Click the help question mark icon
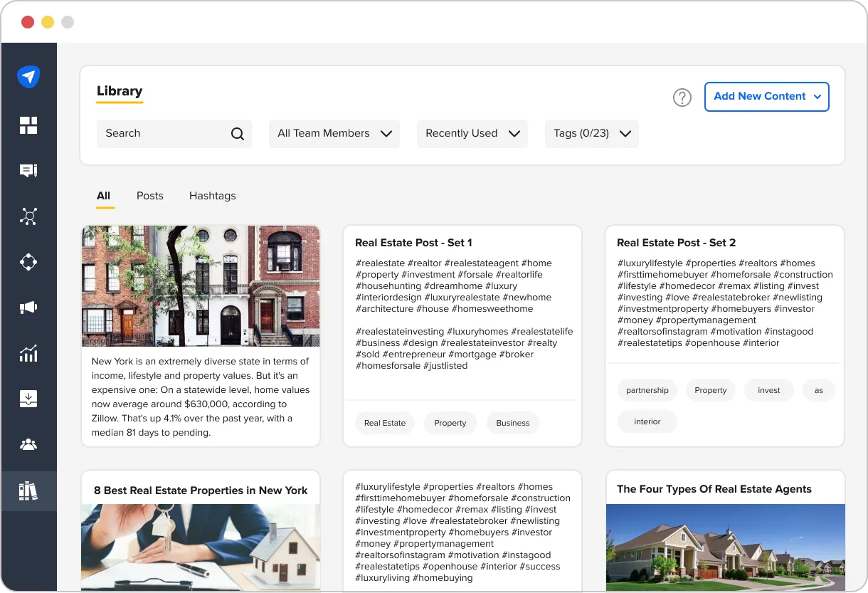Screen dimensions: 868x593 pos(682,98)
